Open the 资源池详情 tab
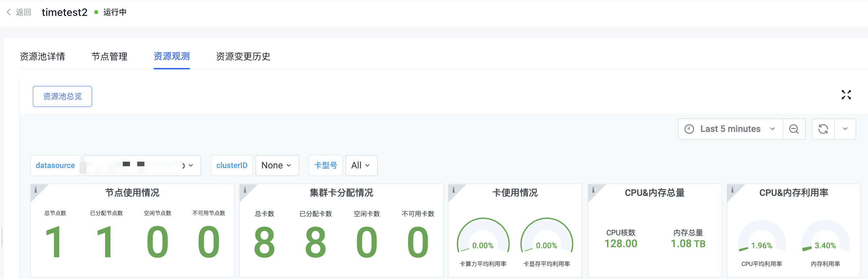868x279 pixels. (x=42, y=56)
